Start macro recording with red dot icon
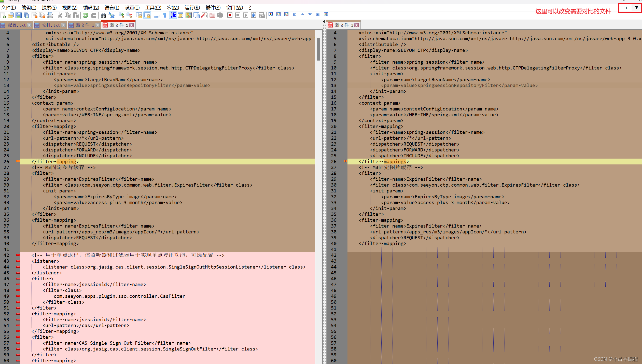642x364 pixels. [230, 15]
